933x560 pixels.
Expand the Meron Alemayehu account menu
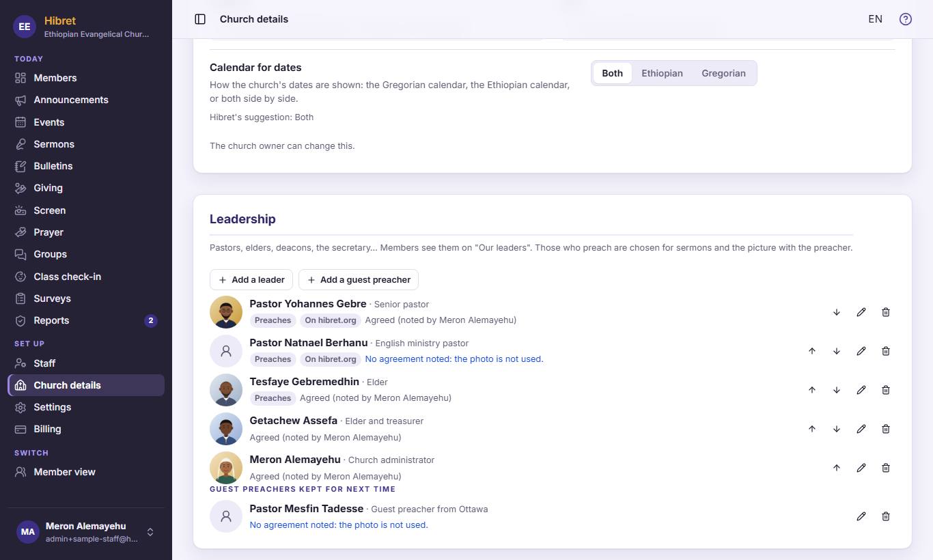pos(86,532)
